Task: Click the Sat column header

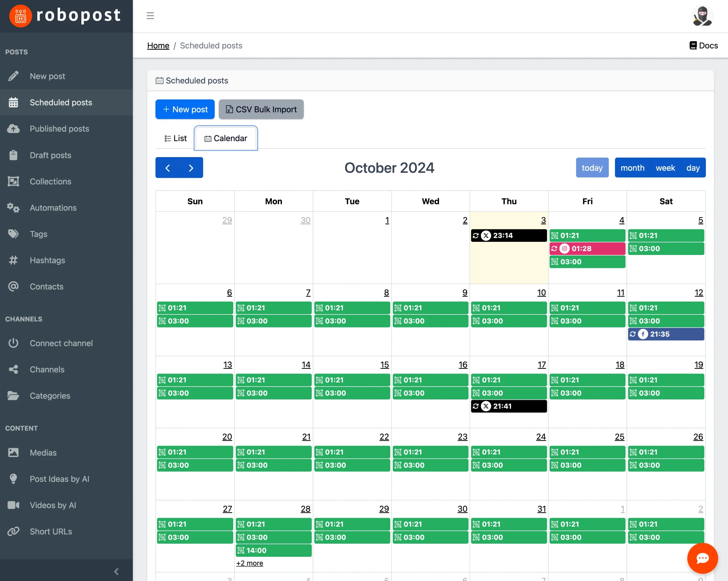Action: (x=666, y=201)
